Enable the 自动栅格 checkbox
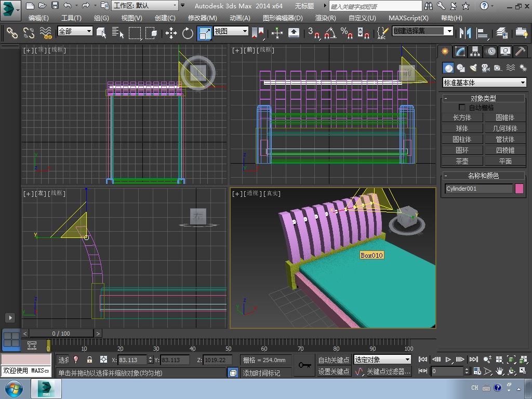 pyautogui.click(x=462, y=108)
